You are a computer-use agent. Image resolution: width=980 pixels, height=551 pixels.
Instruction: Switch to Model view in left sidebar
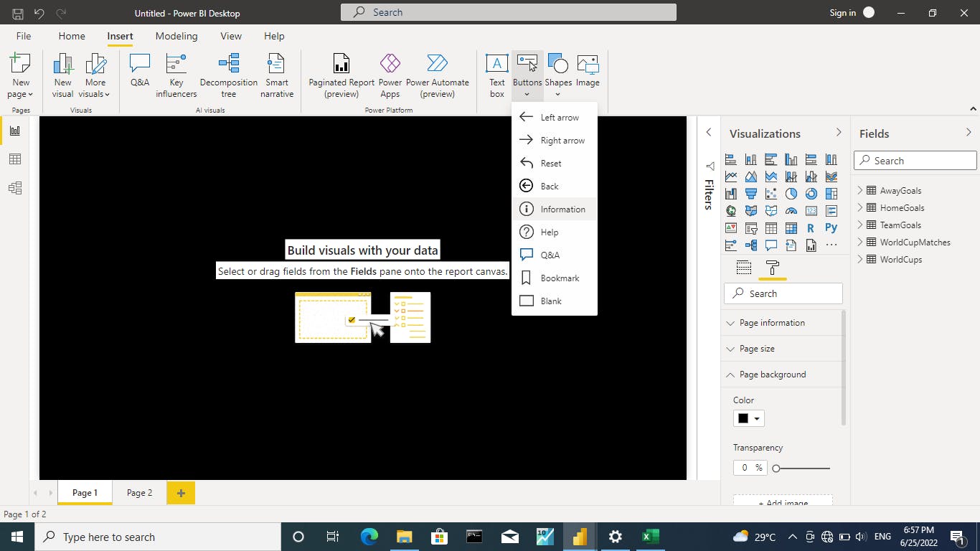[15, 188]
